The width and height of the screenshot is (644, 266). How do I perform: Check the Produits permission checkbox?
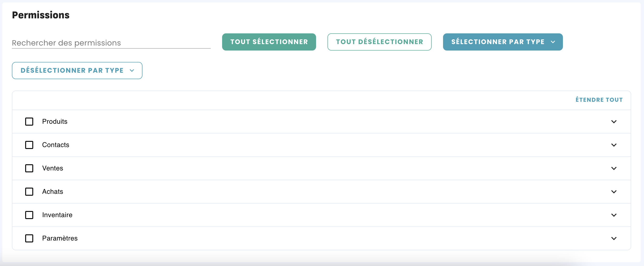click(x=29, y=122)
